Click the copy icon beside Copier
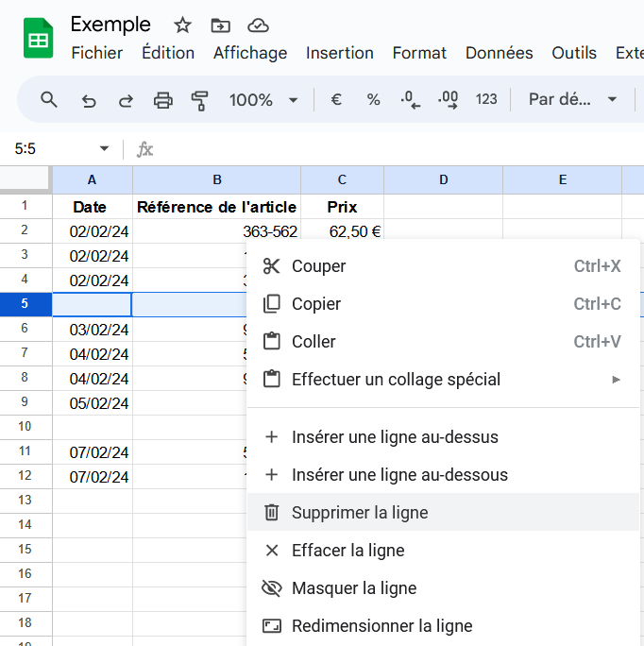Viewport: 644px width, 646px height. tap(272, 304)
